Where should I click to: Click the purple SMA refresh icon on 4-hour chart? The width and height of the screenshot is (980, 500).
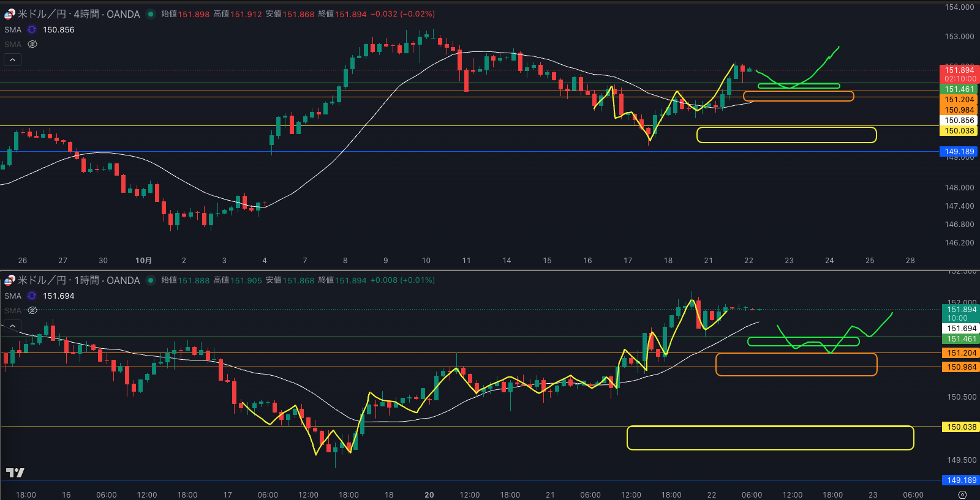(32, 29)
